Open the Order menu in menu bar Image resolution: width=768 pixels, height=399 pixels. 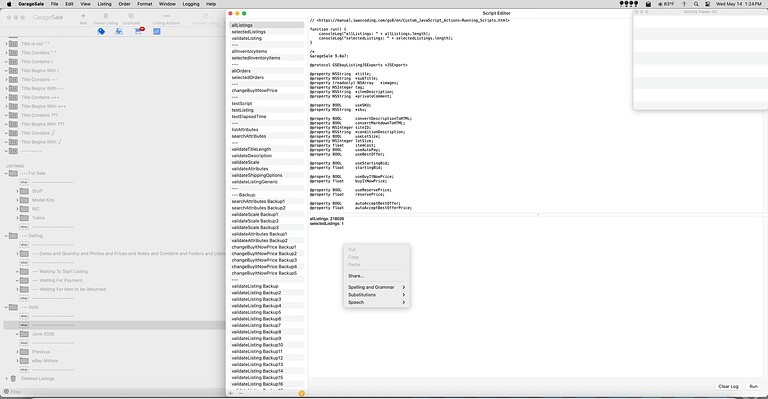coord(124,4)
